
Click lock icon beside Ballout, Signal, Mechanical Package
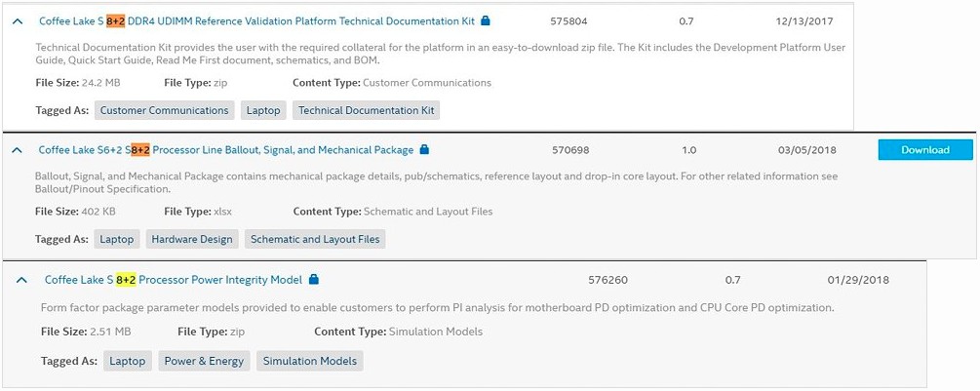click(424, 150)
